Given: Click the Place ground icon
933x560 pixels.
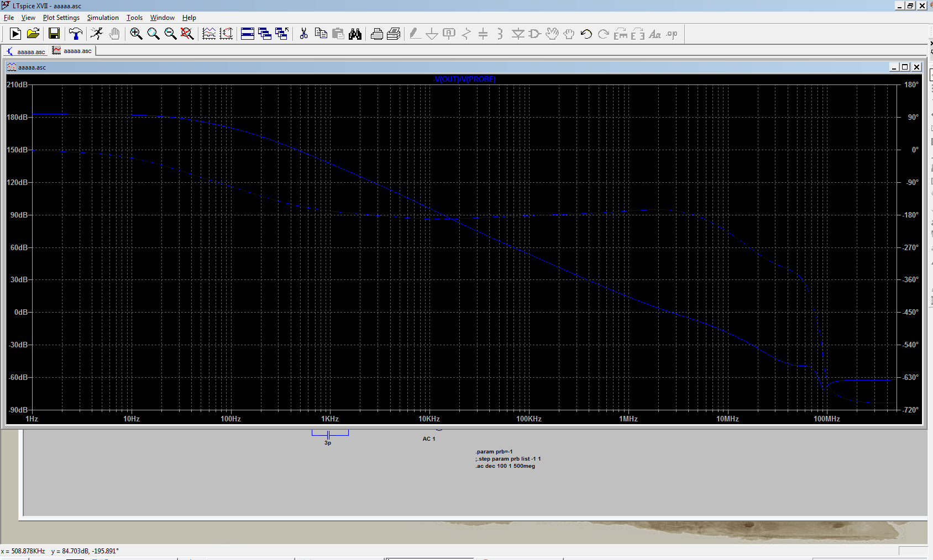Looking at the screenshot, I should coord(432,34).
